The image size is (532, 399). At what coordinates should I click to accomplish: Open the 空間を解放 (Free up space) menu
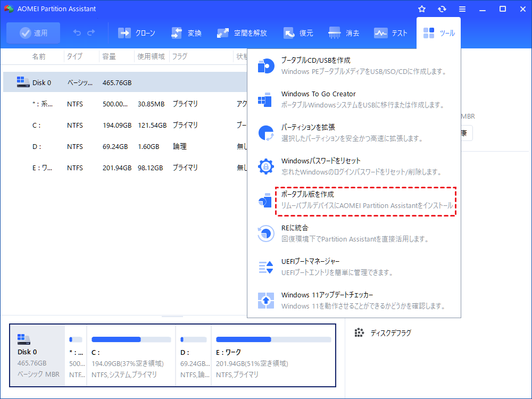242,33
